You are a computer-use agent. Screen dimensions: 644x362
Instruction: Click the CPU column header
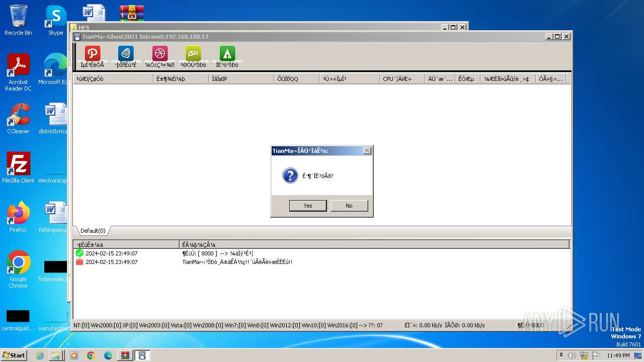[403, 79]
